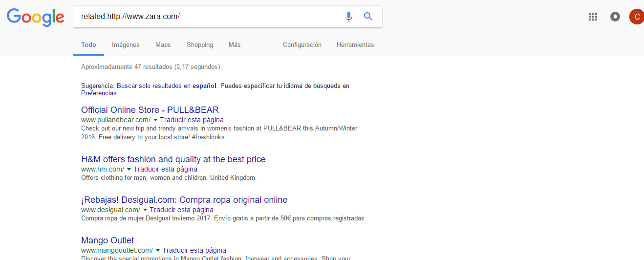Open the Preferencias link
644x260 pixels.
(99, 93)
